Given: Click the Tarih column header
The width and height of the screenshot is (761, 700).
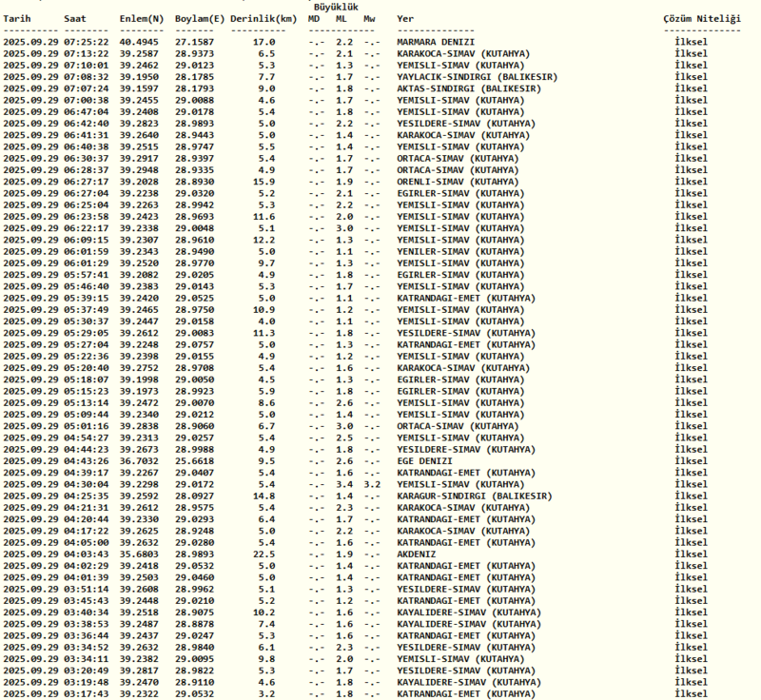Looking at the screenshot, I should point(17,19).
